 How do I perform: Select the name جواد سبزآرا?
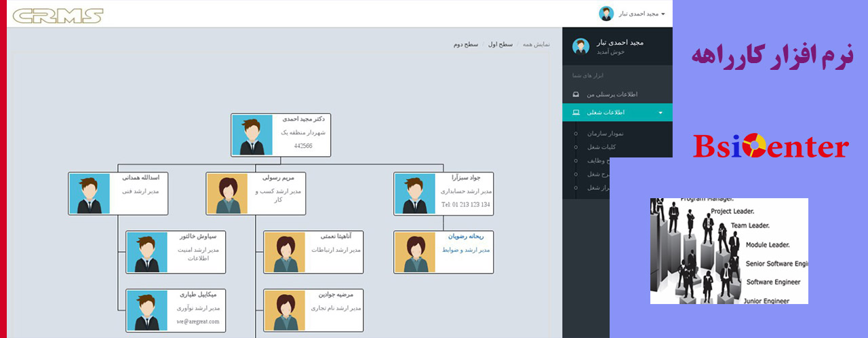pyautogui.click(x=467, y=178)
